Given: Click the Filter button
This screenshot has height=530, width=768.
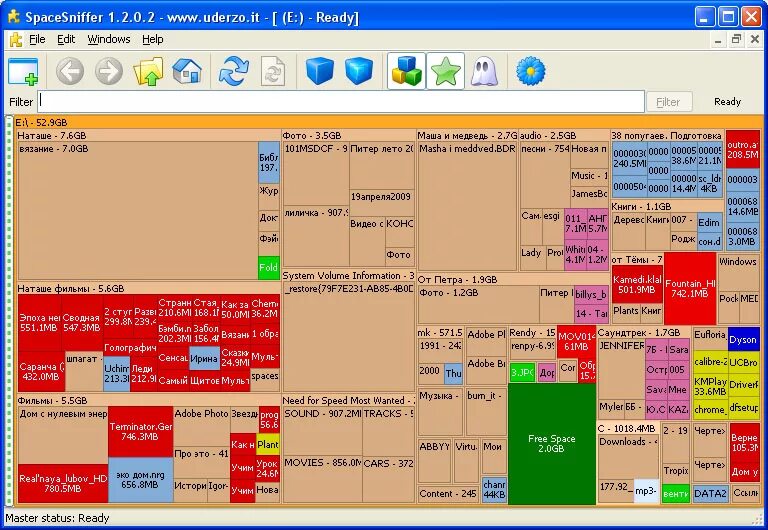Looking at the screenshot, I should [x=669, y=101].
